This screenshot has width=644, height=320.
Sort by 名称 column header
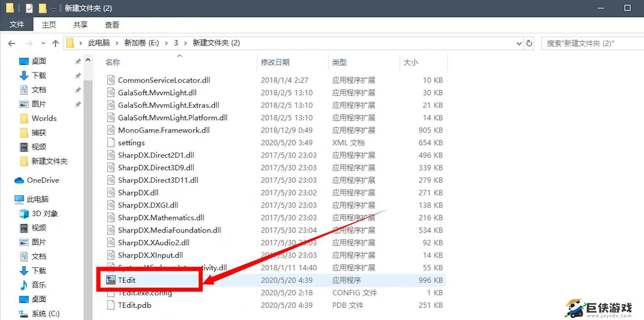pyautogui.click(x=113, y=62)
